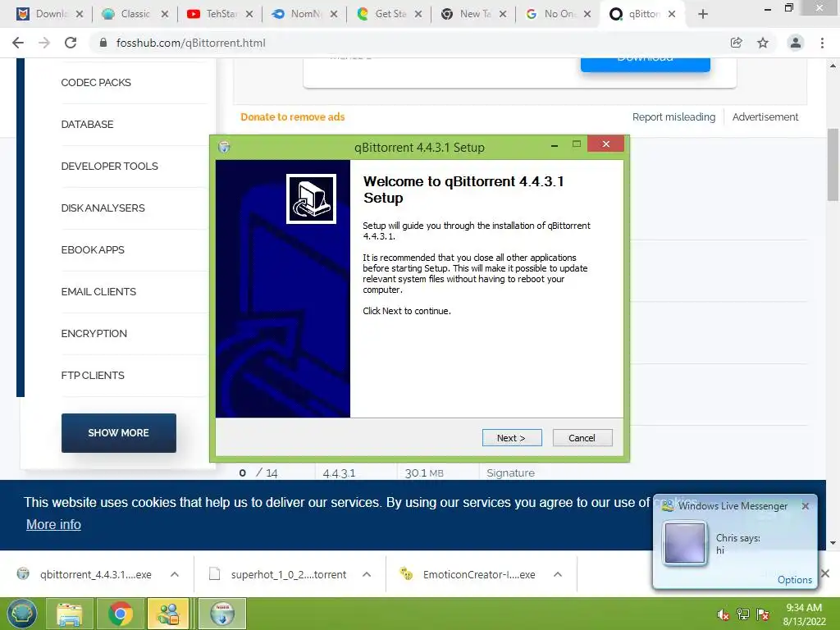This screenshot has width=840, height=630.
Task: Open Options in Messenger notification
Action: (x=794, y=580)
